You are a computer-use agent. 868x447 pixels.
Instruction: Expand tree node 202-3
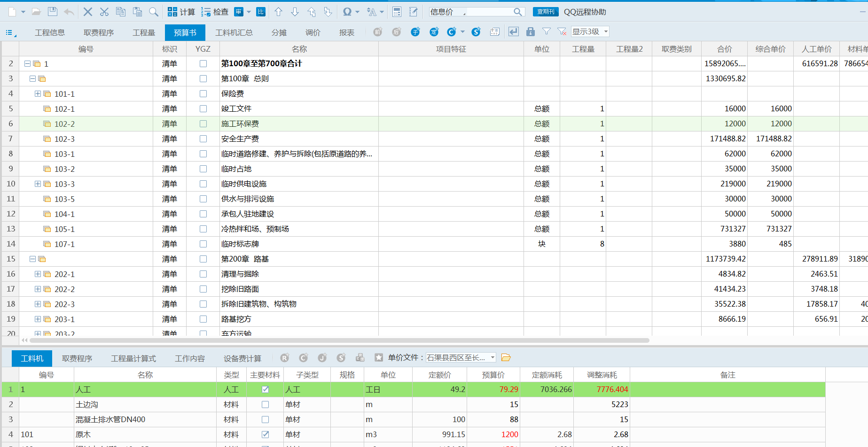click(x=38, y=304)
